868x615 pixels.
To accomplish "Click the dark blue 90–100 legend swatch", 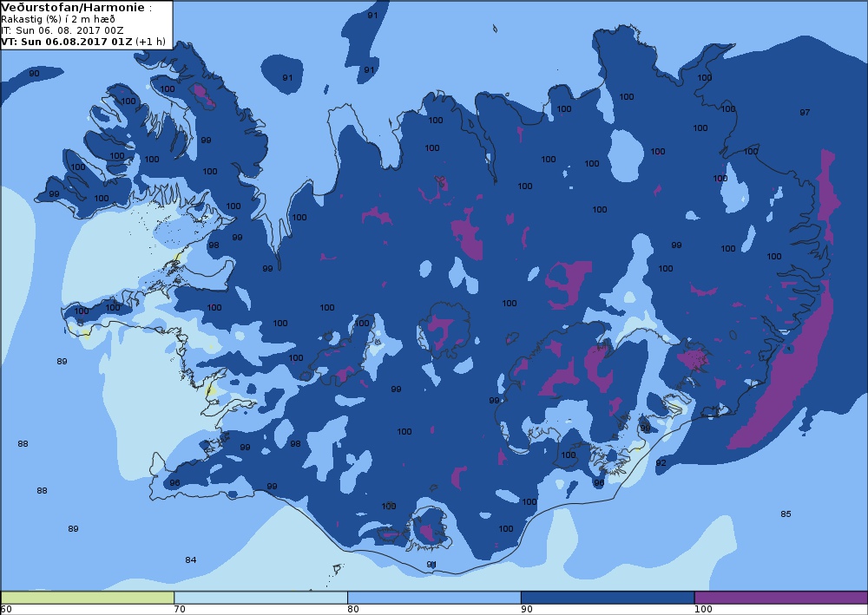I will click(608, 598).
